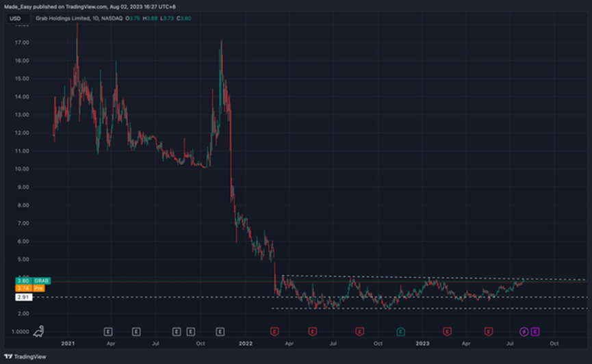The image size is (592, 364).
Task: Open the red E marker just after 2023
Action: pyautogui.click(x=447, y=332)
